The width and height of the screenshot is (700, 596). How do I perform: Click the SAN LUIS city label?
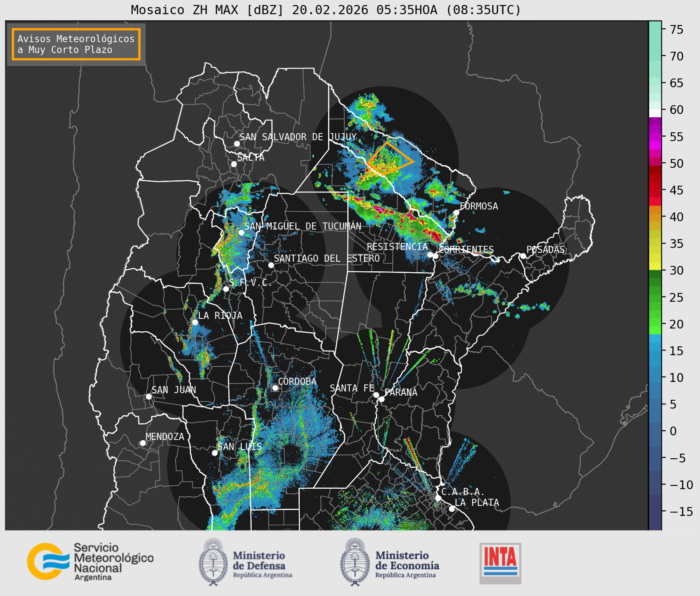pyautogui.click(x=240, y=447)
